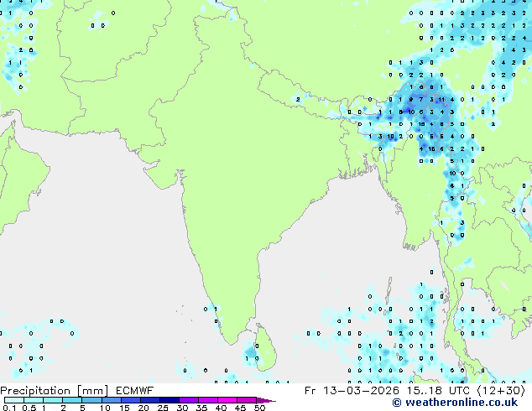The height and width of the screenshot is (411, 532).
Task: Choose the purple 30–35 mm legend swatch
Action: click(189, 400)
